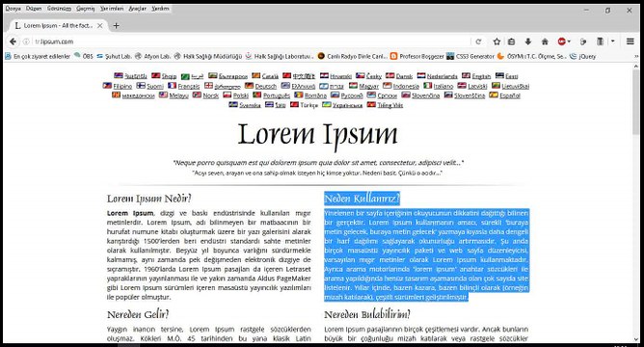
Task: Open the Afyon Lab. bookmark
Action: 152,56
